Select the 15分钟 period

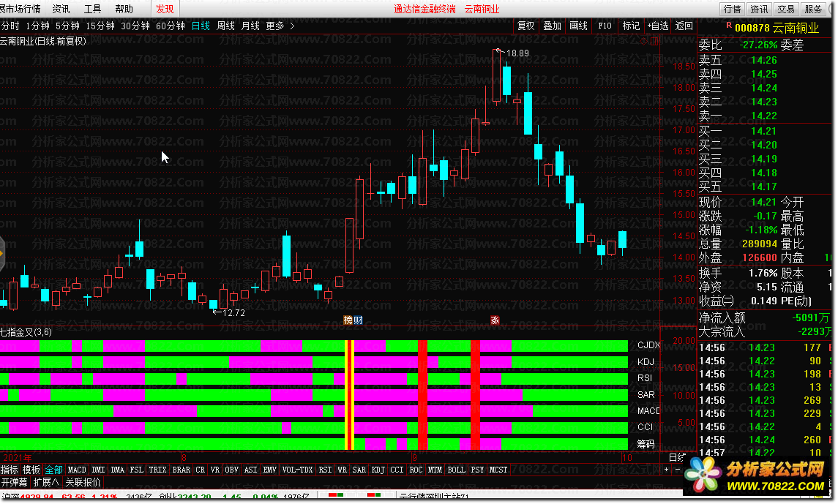click(100, 26)
